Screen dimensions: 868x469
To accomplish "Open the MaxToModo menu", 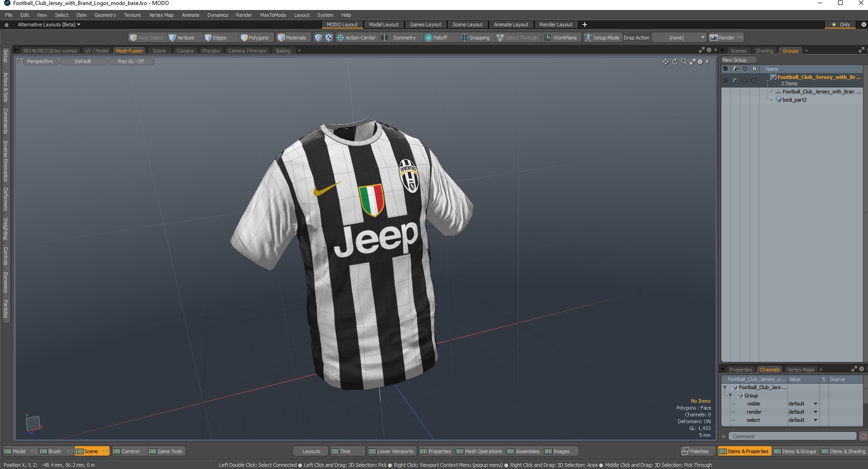I will pos(273,15).
